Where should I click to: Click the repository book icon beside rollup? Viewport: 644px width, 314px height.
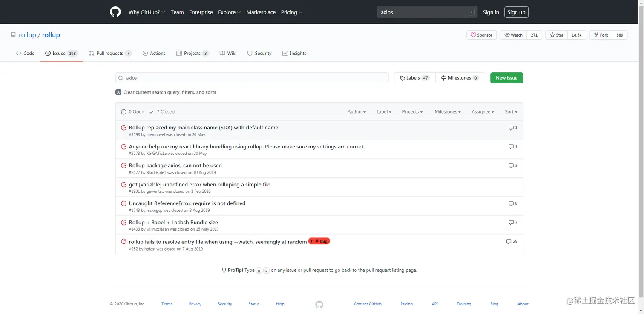coord(14,35)
